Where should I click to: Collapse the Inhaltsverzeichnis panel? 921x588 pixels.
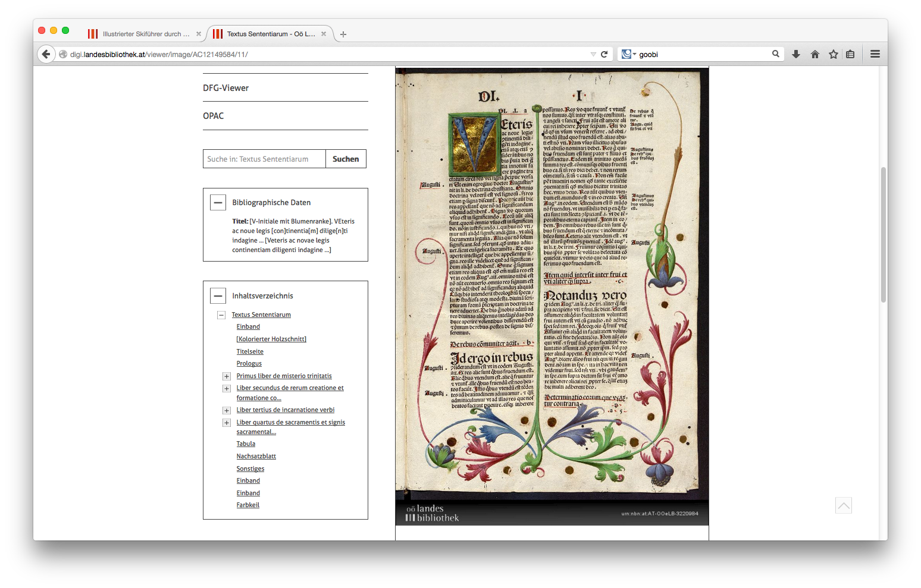click(x=218, y=296)
